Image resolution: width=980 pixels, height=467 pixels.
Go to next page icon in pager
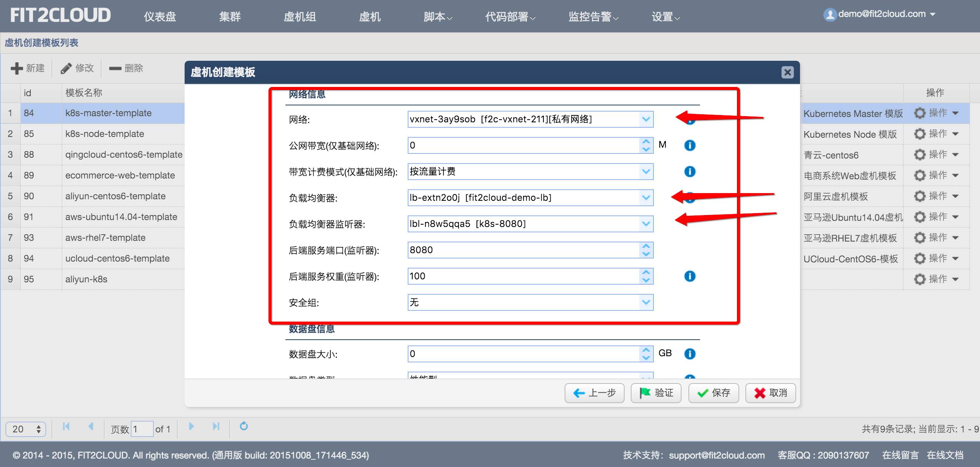click(x=191, y=426)
